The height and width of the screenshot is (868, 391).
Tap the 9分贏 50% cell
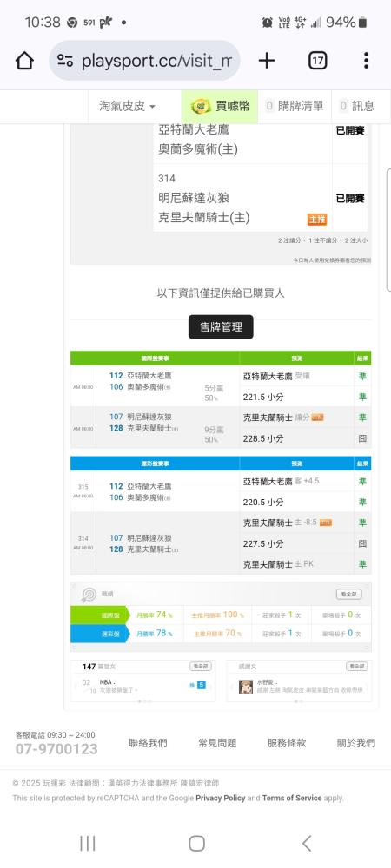click(213, 435)
